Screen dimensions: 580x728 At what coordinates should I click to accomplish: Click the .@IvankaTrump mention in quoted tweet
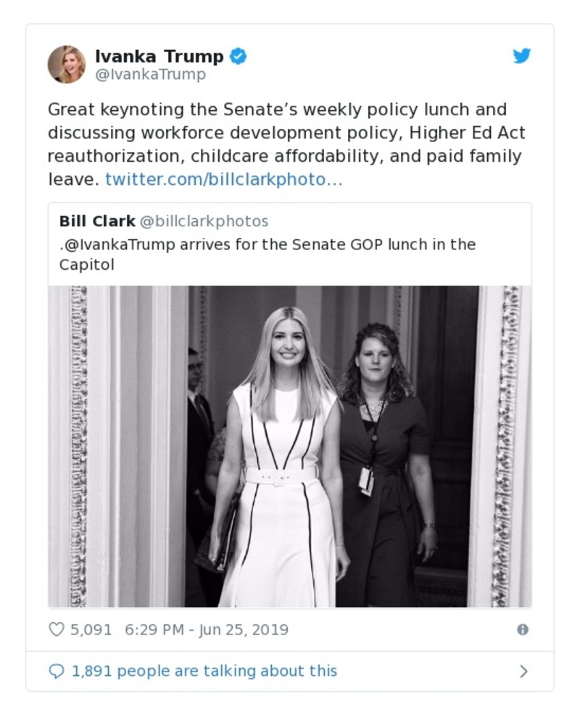tap(117, 244)
